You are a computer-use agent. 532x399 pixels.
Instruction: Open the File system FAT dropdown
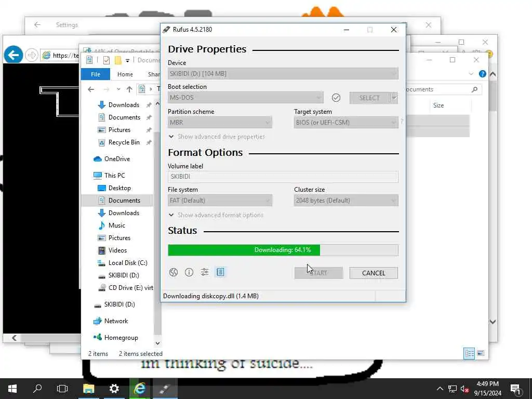coord(220,201)
